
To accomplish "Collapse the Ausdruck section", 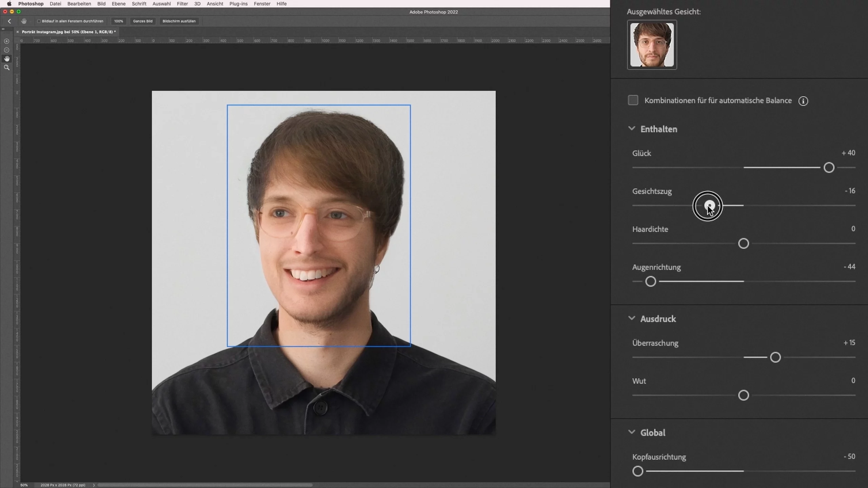I will (x=631, y=318).
